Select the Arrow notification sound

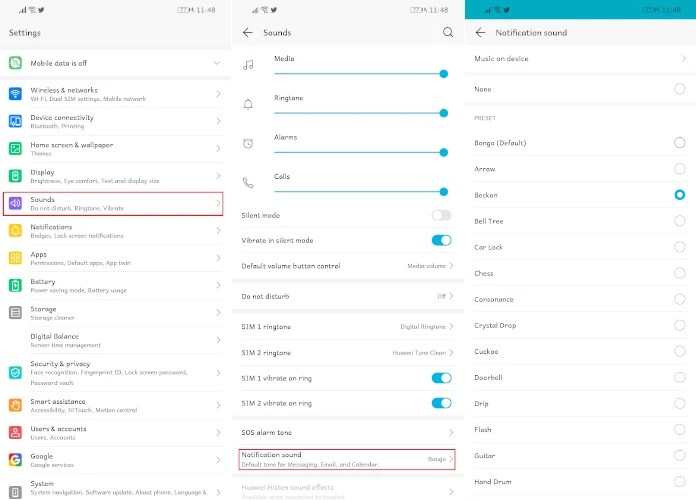[x=679, y=169]
